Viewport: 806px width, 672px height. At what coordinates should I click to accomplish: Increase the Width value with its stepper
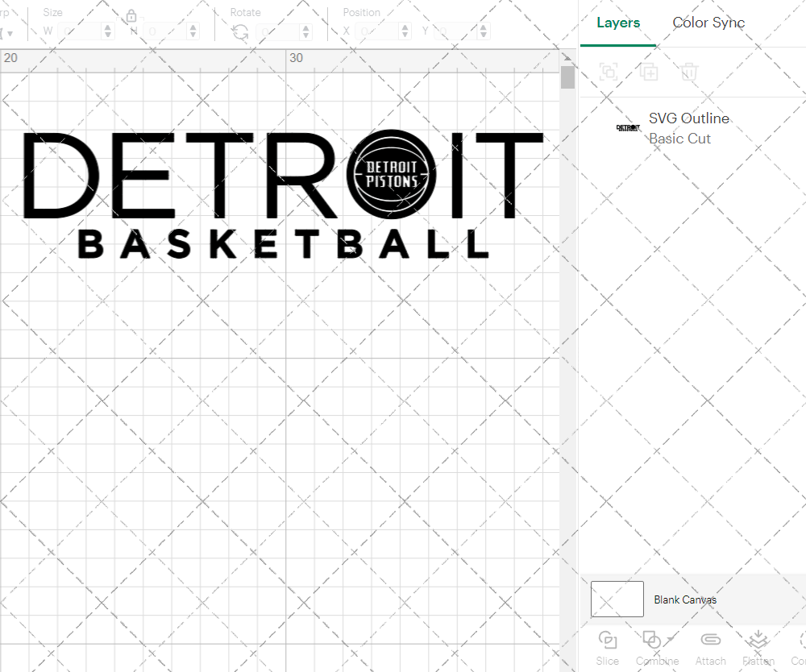[x=109, y=27]
